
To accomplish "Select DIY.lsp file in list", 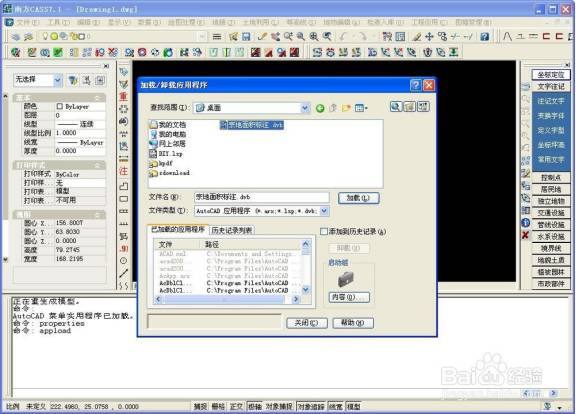I will click(x=166, y=154).
